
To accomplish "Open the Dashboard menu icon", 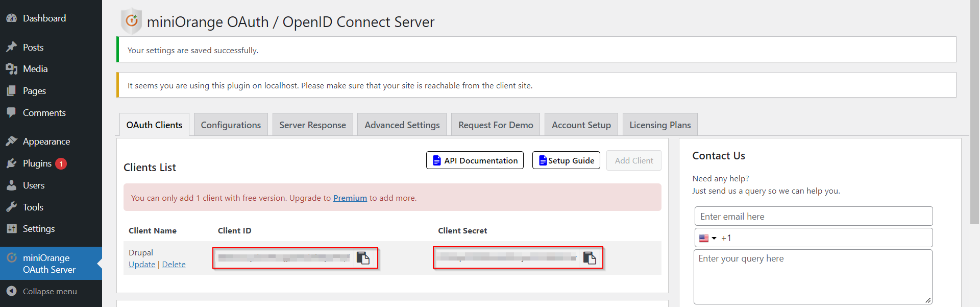I will coord(12,18).
